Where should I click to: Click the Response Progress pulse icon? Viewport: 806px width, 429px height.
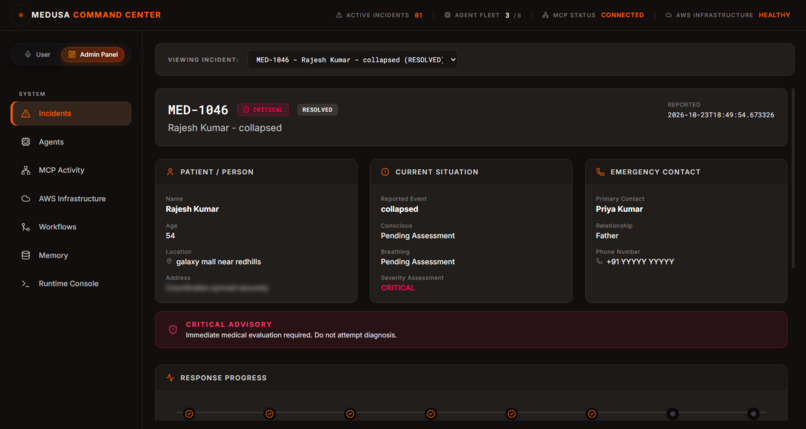click(170, 378)
